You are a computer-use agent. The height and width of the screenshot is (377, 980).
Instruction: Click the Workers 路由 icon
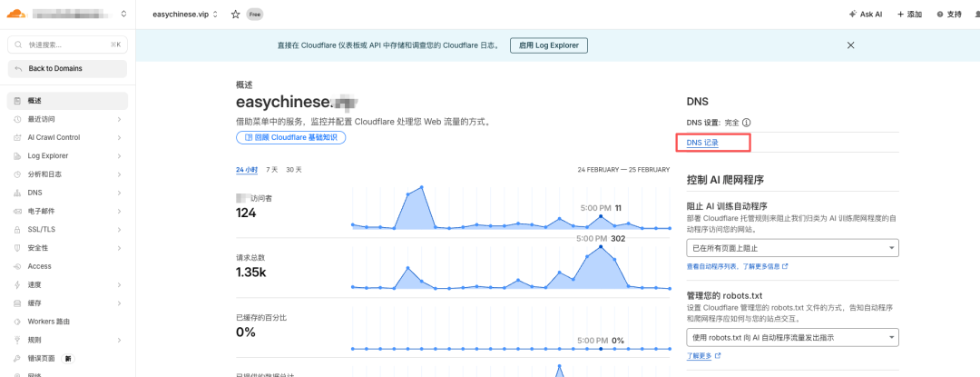17,322
